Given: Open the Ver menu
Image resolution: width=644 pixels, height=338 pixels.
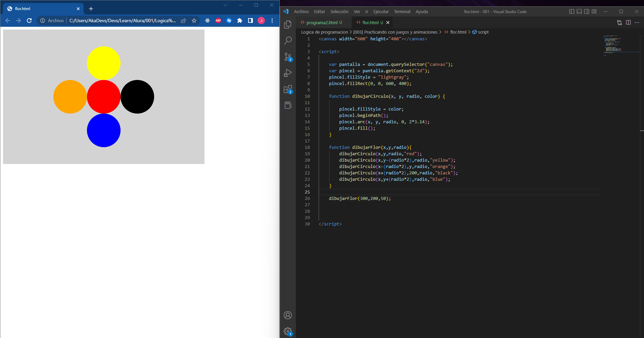Looking at the screenshot, I should [x=357, y=11].
